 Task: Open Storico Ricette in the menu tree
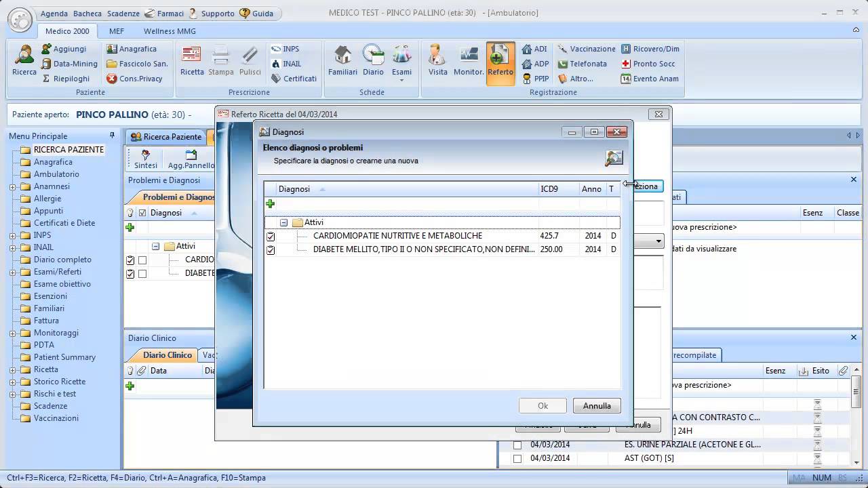60,382
